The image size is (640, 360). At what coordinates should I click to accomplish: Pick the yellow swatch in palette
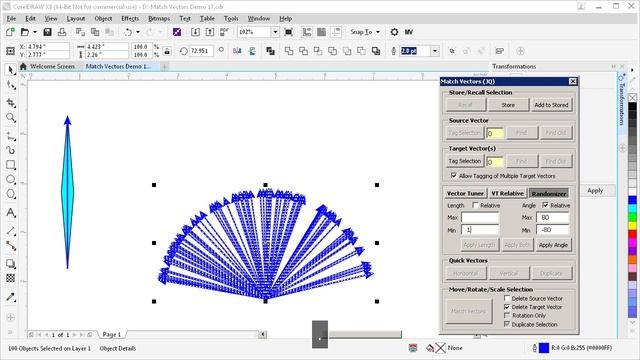point(632,225)
